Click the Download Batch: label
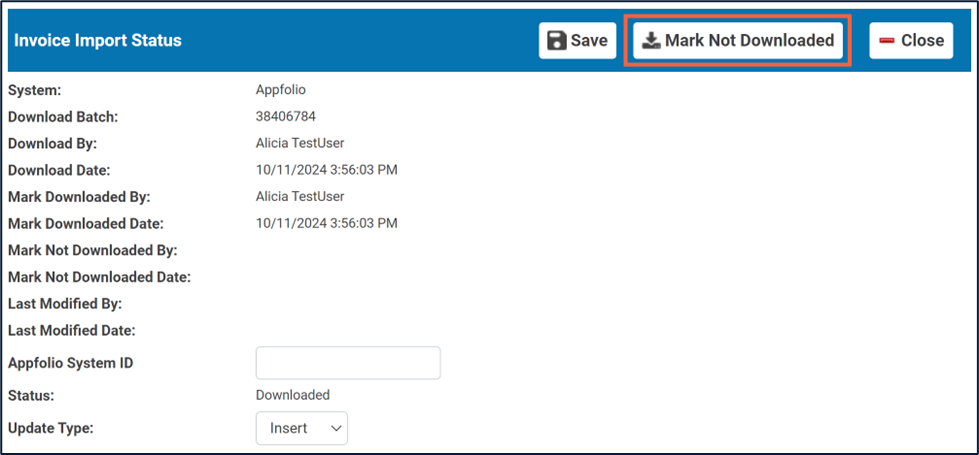This screenshot has width=979, height=455. click(x=63, y=117)
